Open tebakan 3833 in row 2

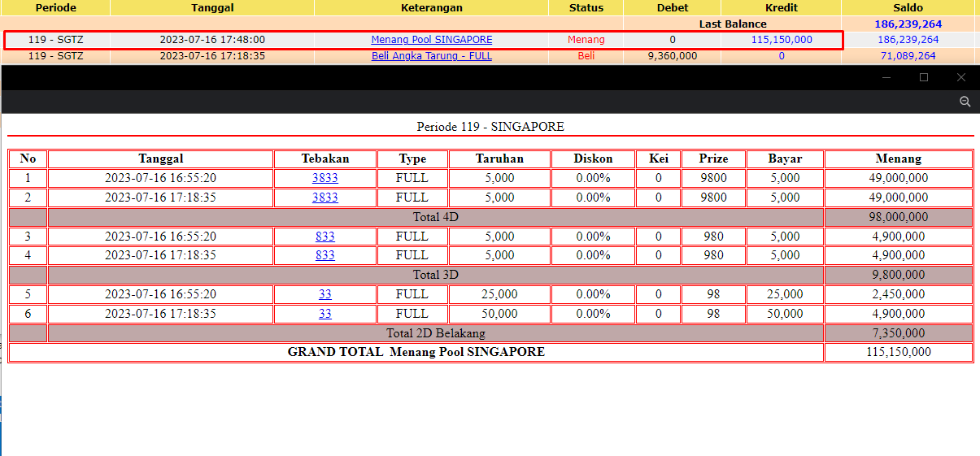(x=325, y=198)
